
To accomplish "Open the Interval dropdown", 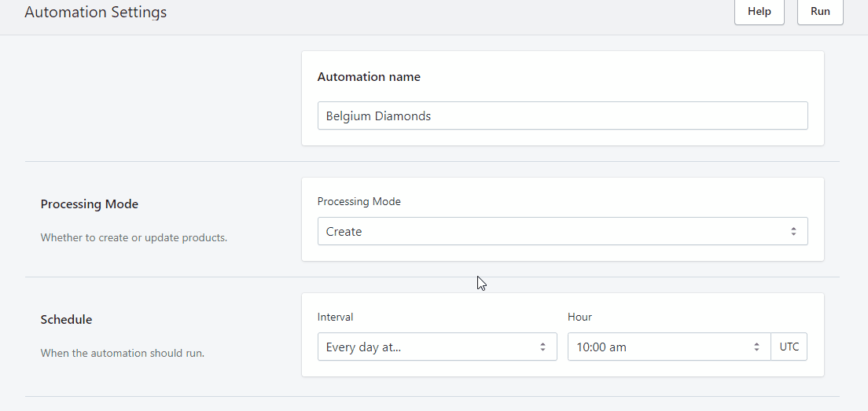I will click(437, 347).
